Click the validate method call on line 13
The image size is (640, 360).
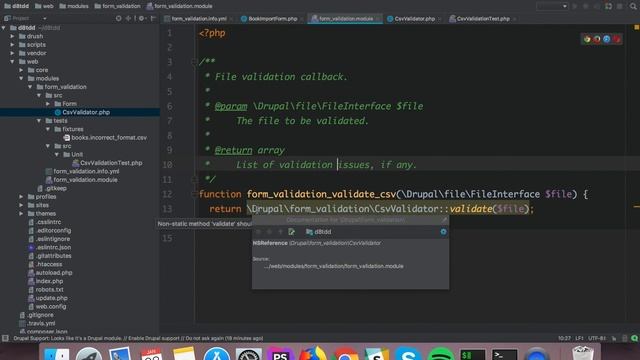[471, 209]
